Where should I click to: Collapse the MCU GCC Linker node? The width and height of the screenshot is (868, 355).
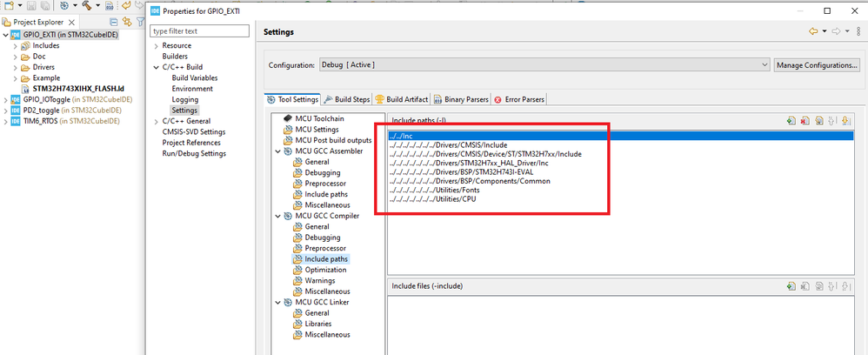[278, 303]
